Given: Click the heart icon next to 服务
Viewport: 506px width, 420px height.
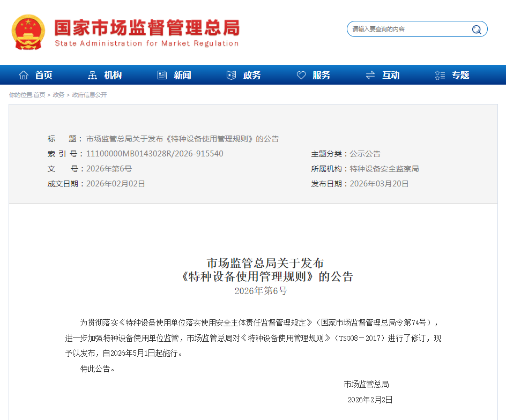Looking at the screenshot, I should (301, 74).
